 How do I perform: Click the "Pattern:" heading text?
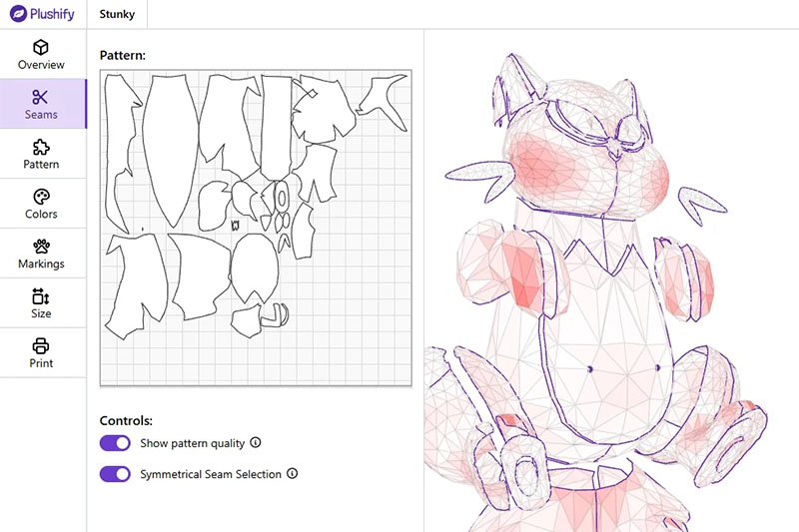(x=123, y=55)
